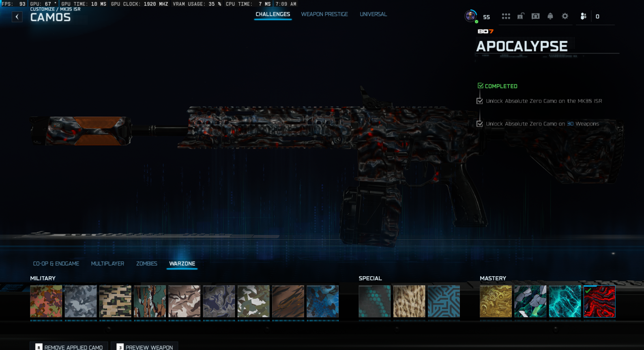Select the tan reed-pattern Special camo
The height and width of the screenshot is (350, 644).
coord(409,301)
